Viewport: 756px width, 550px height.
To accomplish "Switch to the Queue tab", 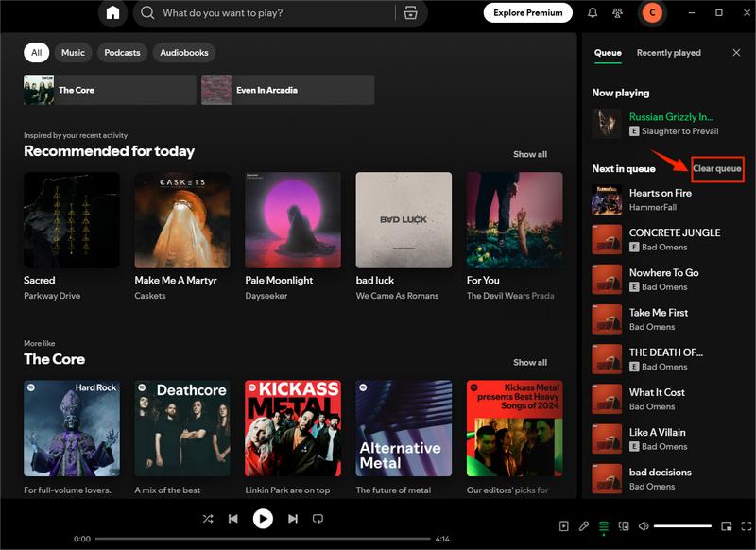I will point(608,53).
